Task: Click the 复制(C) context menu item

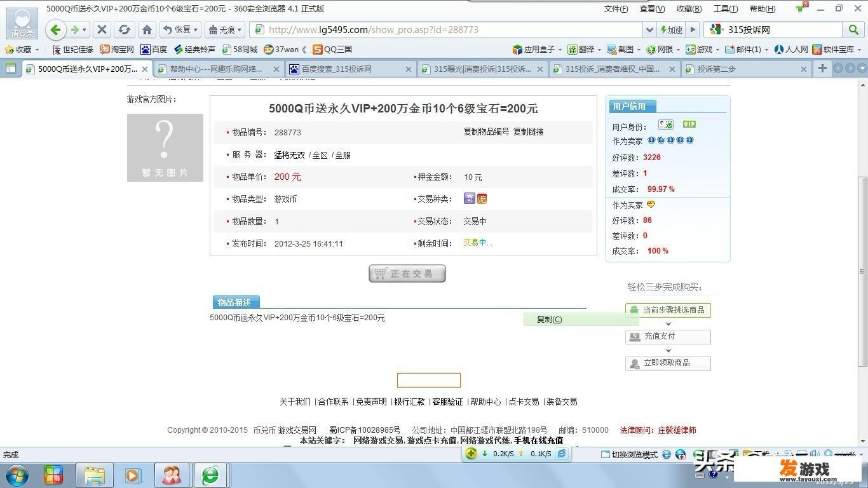Action: [581, 320]
